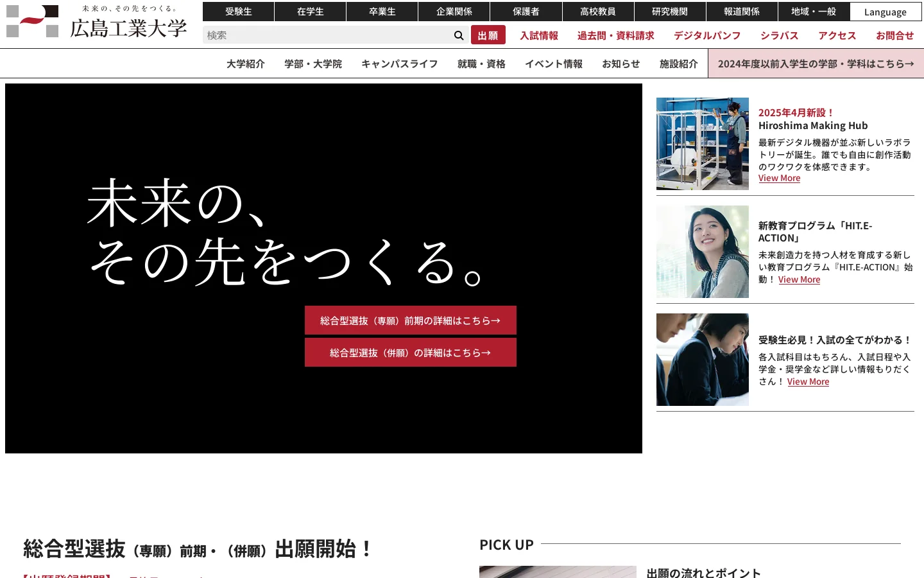Viewport: 924px width, 578px height.
Task: Open the 受験生 tab
Action: point(239,12)
